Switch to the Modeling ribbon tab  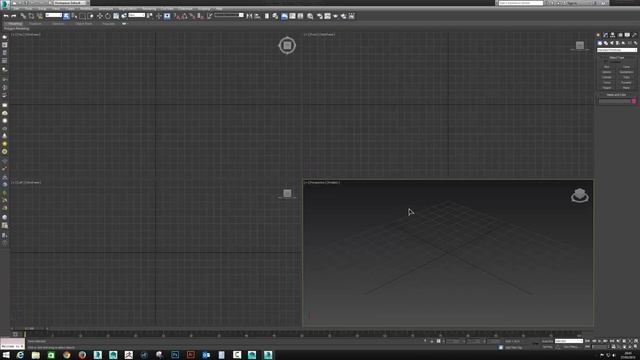15,24
